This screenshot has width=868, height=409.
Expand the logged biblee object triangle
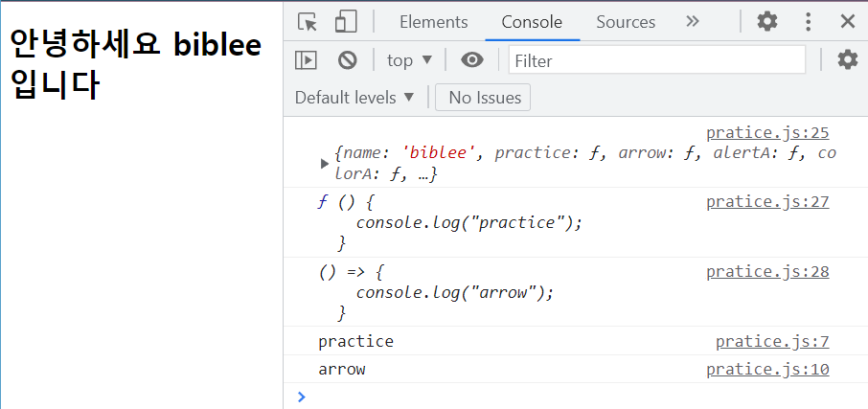pyautogui.click(x=325, y=164)
